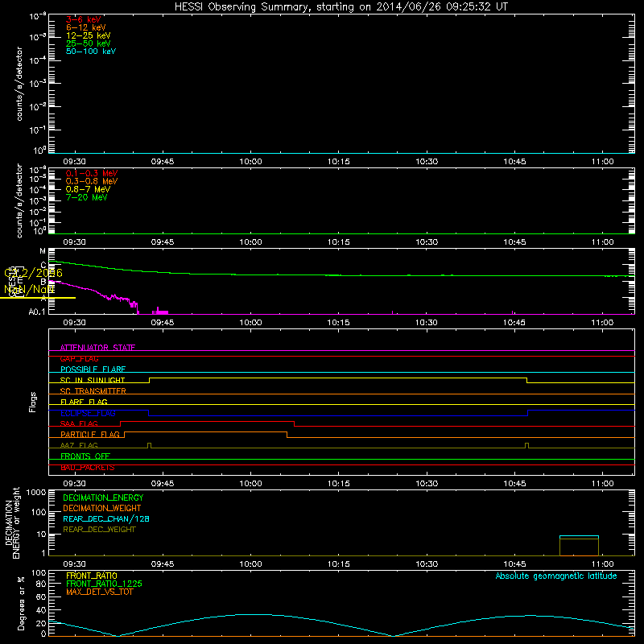The image size is (644, 644).
Task: Click the cyan REAR_DEC_CHAN/128 legend label
Action: 106,518
